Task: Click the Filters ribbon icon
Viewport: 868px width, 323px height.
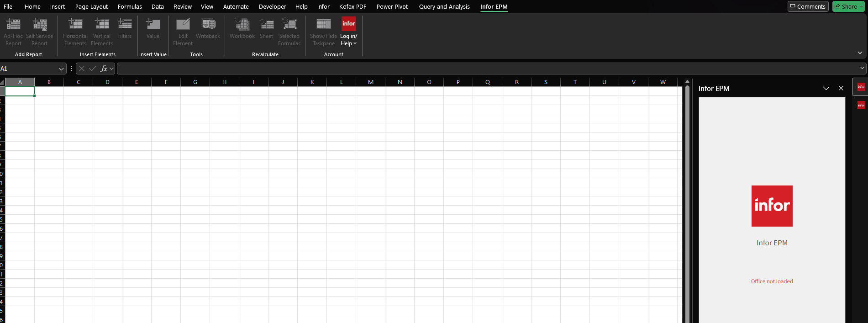Action: 125,28
